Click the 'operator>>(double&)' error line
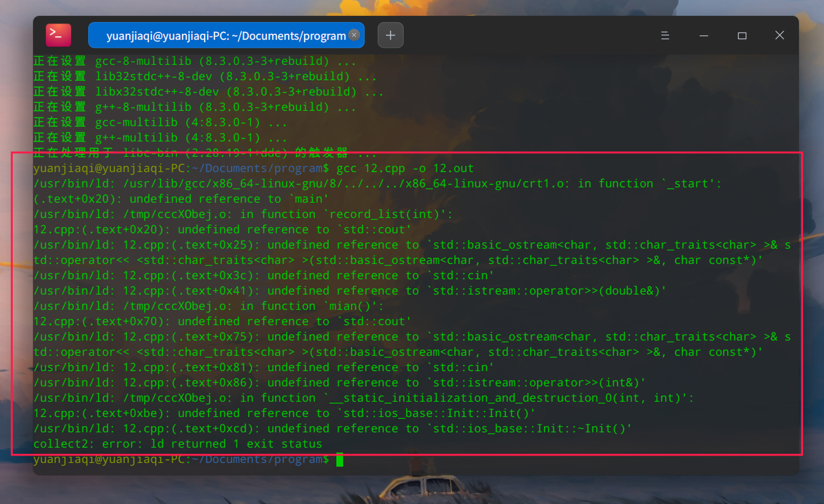This screenshot has height=504, width=824. 349,291
